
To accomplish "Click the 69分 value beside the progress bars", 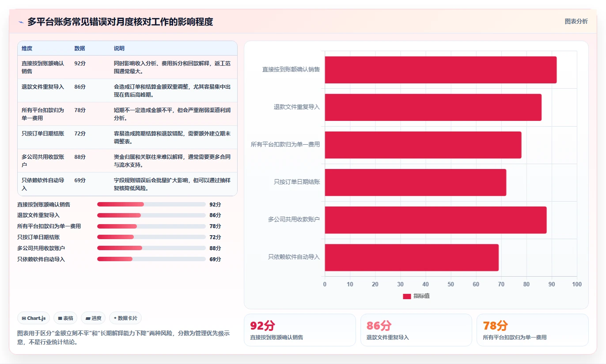I will 215,259.
